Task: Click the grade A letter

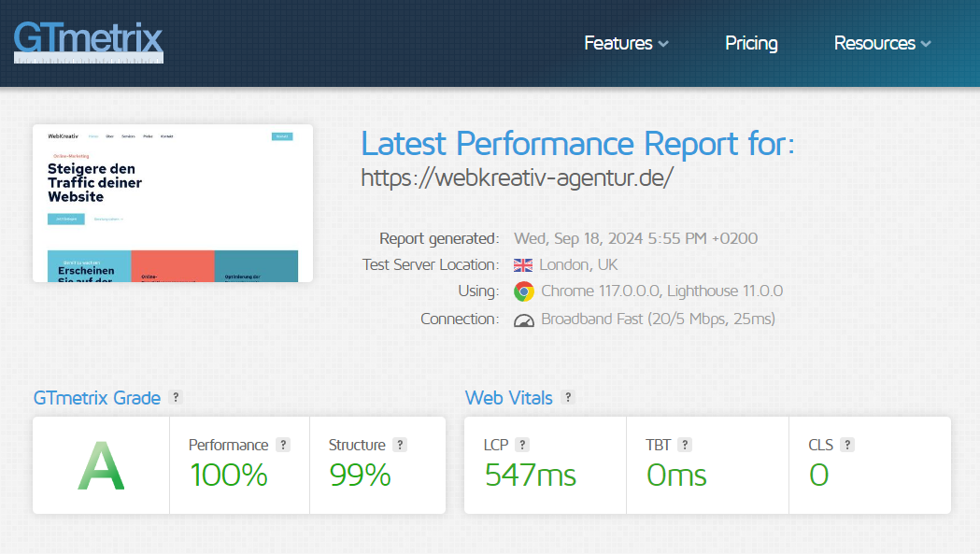Action: point(101,466)
